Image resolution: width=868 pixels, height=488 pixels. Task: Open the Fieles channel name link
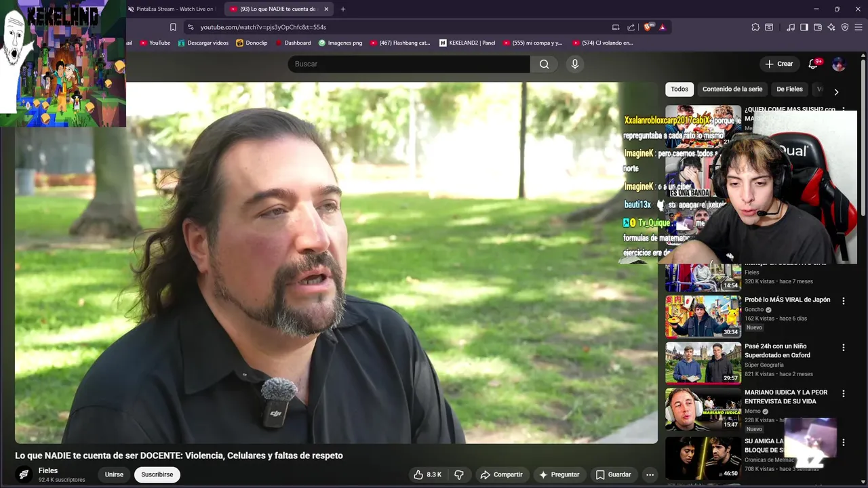(48, 470)
